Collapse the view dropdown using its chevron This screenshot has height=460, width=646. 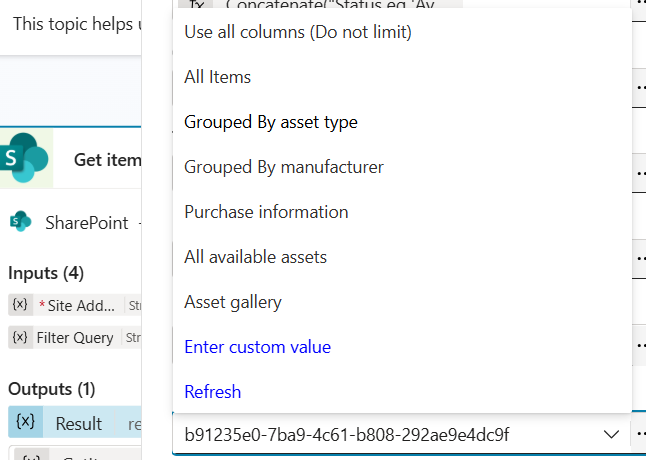(x=611, y=435)
